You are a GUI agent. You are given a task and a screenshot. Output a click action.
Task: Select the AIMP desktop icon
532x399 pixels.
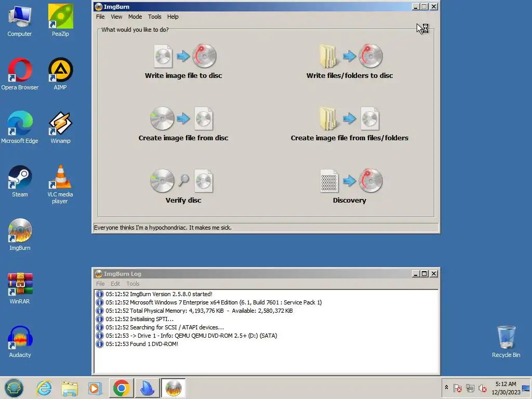tap(60, 74)
